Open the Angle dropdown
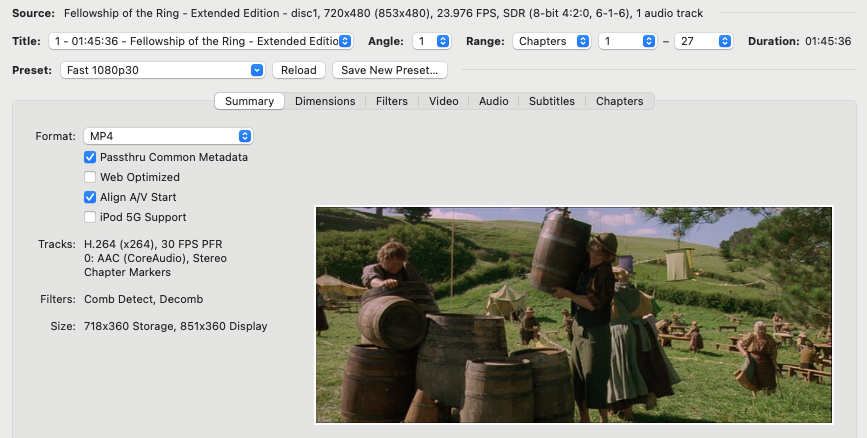Viewport: 867px width, 438px height. click(431, 41)
